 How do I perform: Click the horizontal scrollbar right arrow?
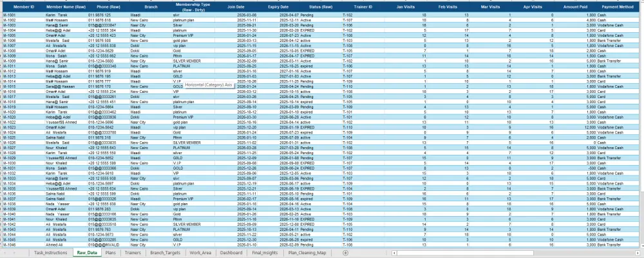click(x=637, y=253)
